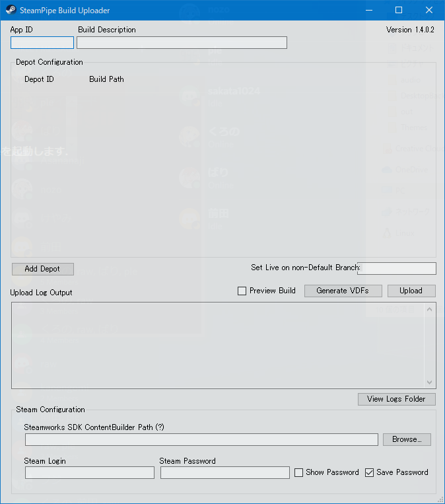Click the Steam Password field
The height and width of the screenshot is (504, 445).
point(225,473)
